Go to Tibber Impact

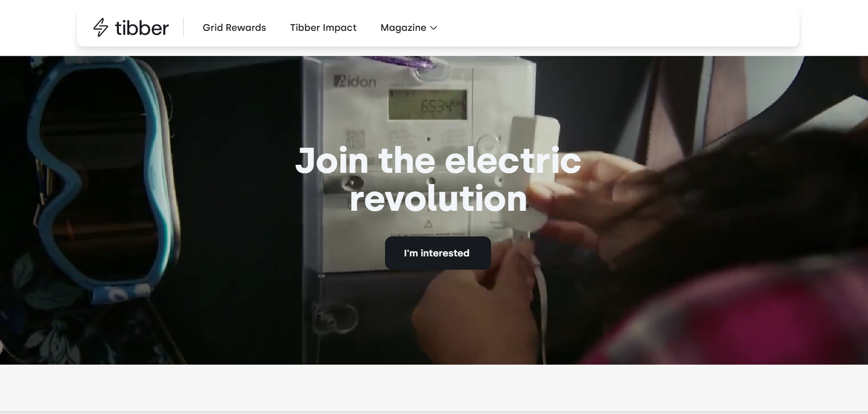323,28
